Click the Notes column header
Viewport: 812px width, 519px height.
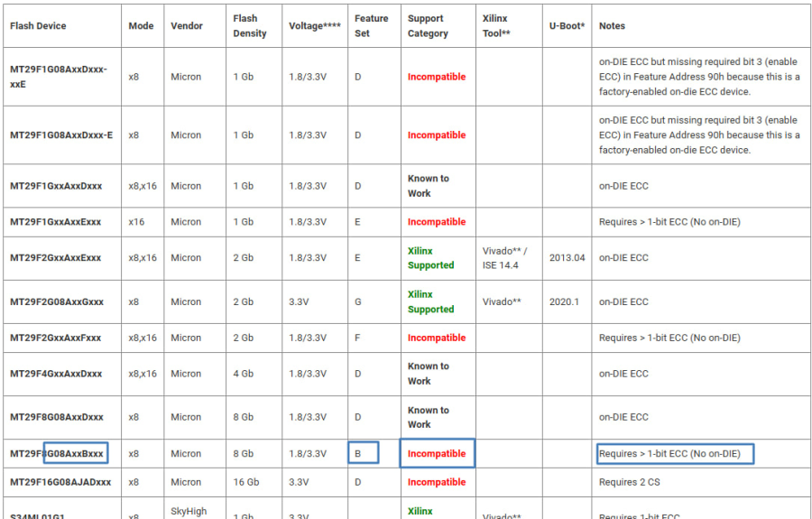pos(612,26)
